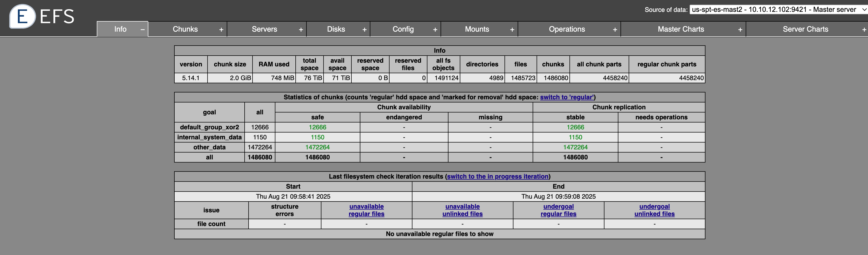This screenshot has height=255, width=868.
Task: Expand the Operations section with its plus control
Action: [x=615, y=29]
